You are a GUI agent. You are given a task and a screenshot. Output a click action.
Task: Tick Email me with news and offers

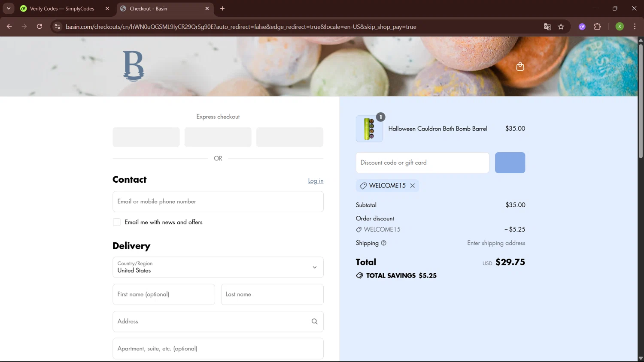[x=117, y=222]
